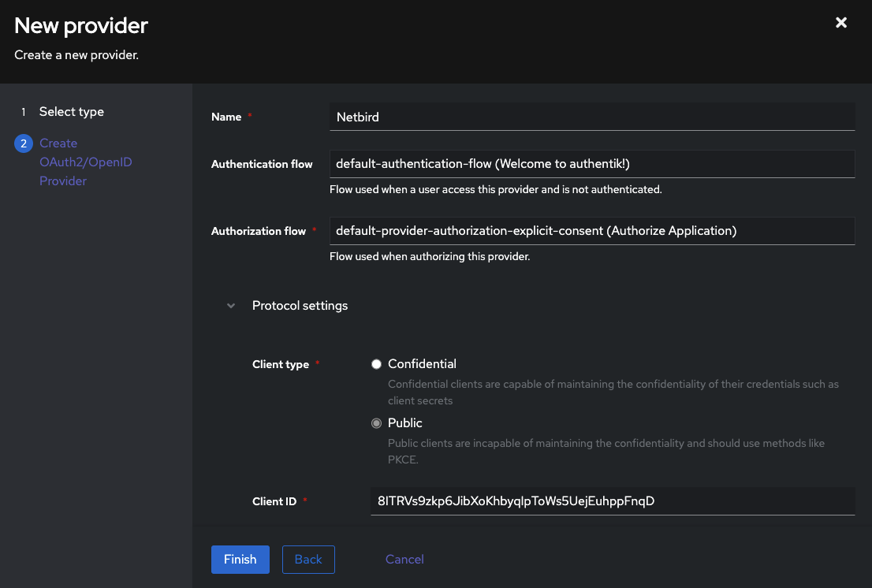Click the Netbird name text

(356, 116)
